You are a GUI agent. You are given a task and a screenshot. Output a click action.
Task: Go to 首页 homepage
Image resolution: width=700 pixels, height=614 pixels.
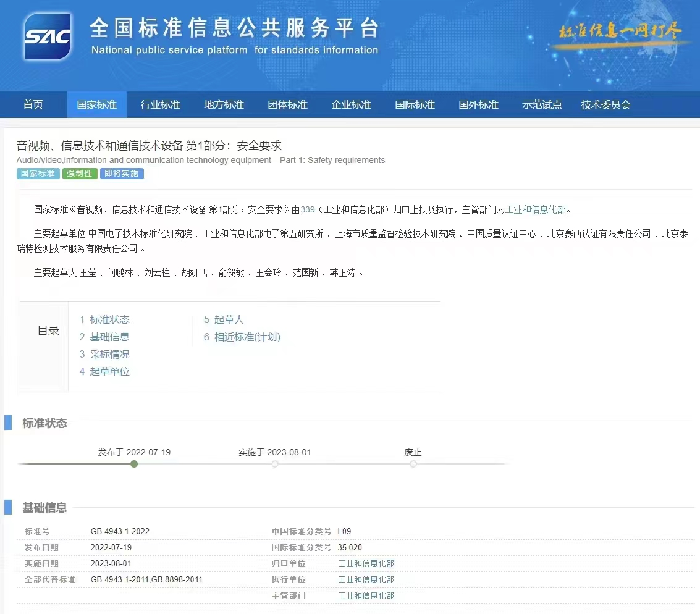[33, 104]
